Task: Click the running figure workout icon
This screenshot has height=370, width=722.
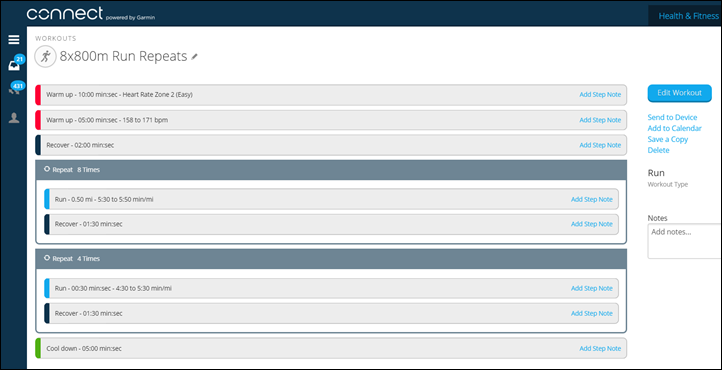Action: tap(45, 57)
